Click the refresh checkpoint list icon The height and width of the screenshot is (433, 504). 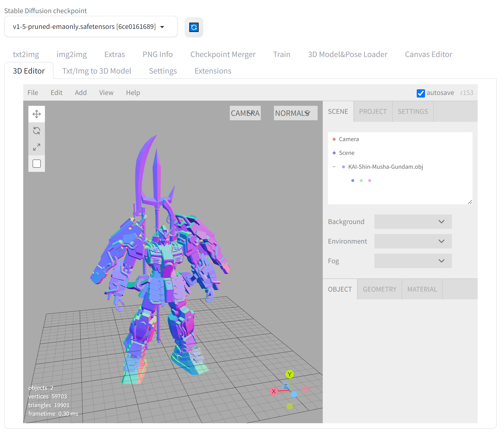click(194, 27)
